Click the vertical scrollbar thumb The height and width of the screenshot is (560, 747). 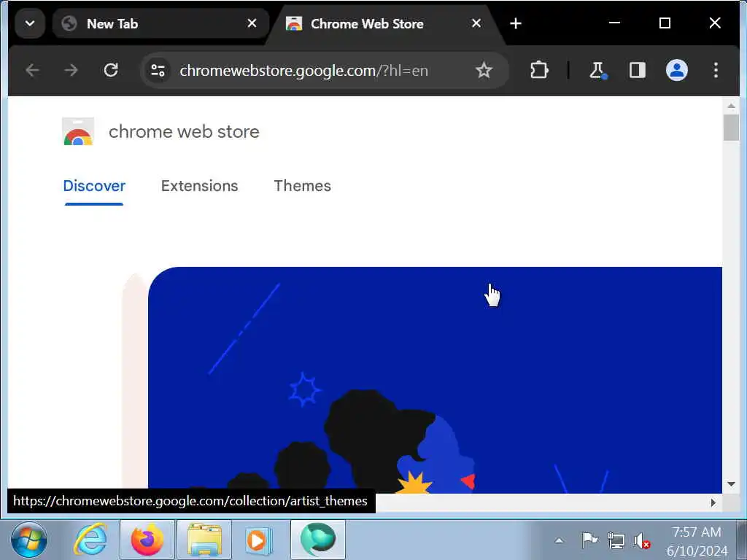click(x=731, y=127)
